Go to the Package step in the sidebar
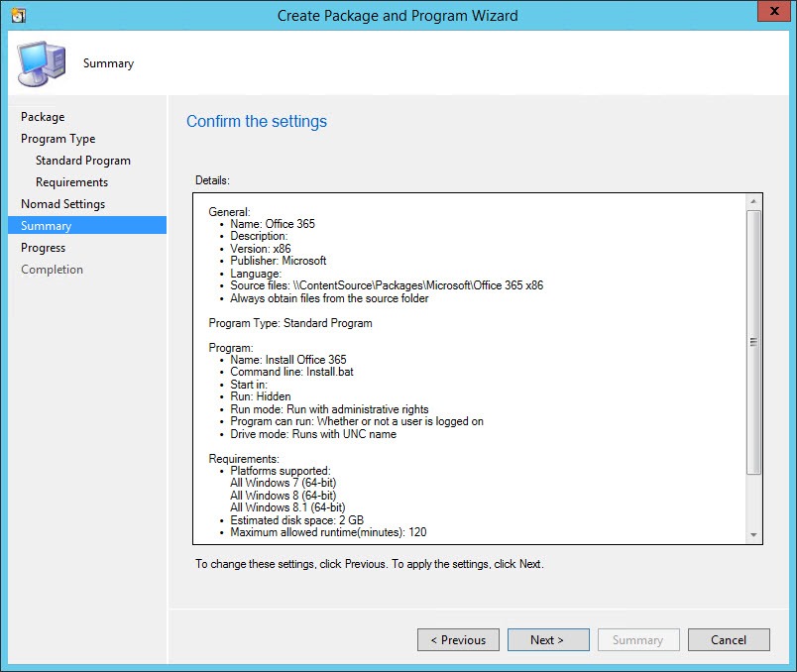 tap(43, 117)
